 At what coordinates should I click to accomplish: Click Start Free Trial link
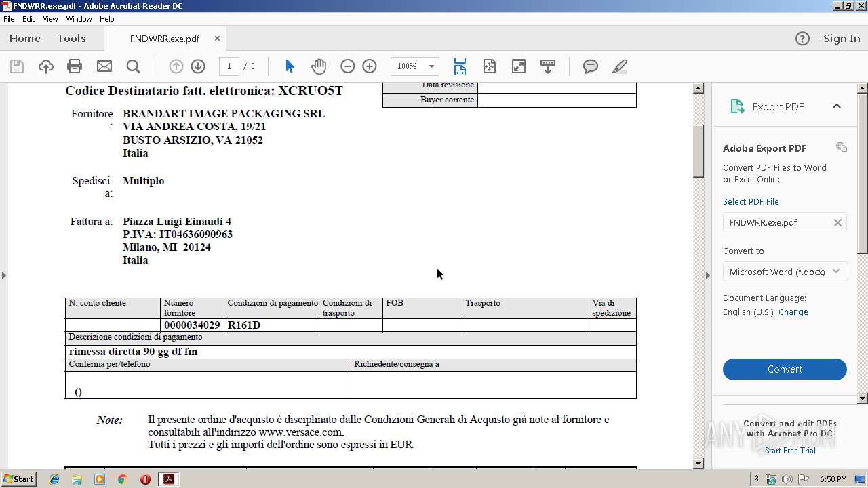point(790,451)
